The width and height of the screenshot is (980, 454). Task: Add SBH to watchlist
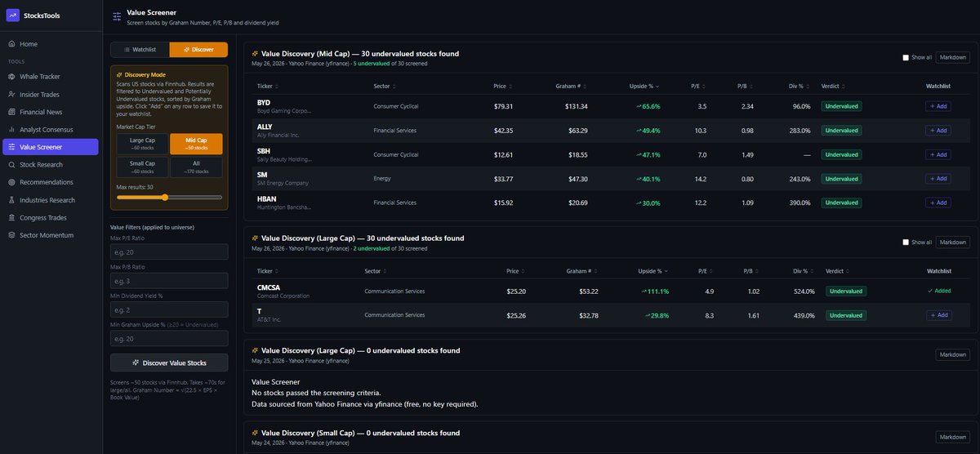[938, 154]
